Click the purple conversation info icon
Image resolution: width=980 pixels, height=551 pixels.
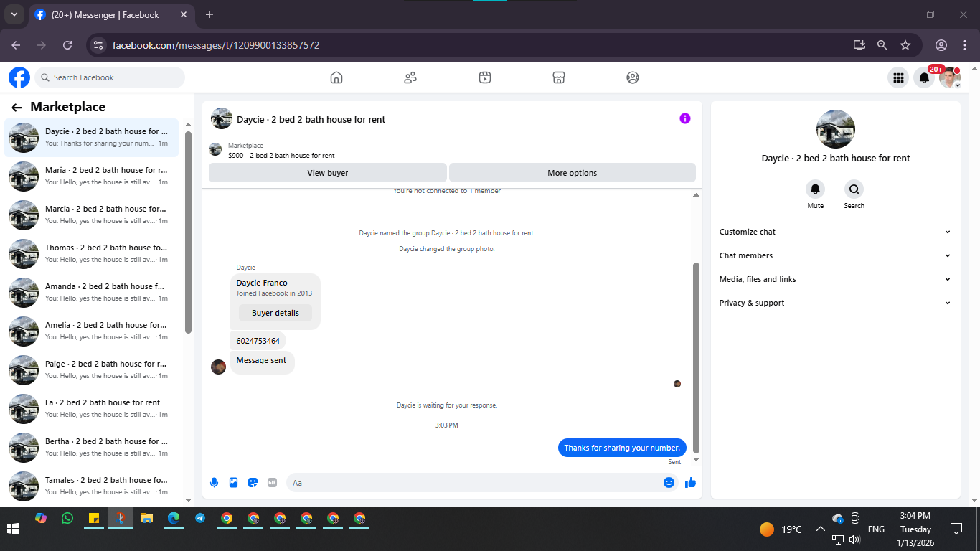click(x=685, y=118)
